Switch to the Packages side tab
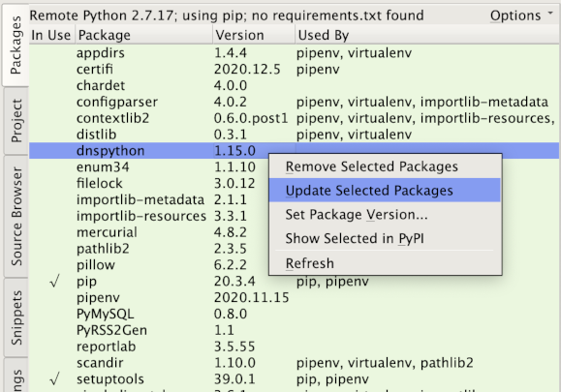The width and height of the screenshot is (561, 392). [x=16, y=45]
